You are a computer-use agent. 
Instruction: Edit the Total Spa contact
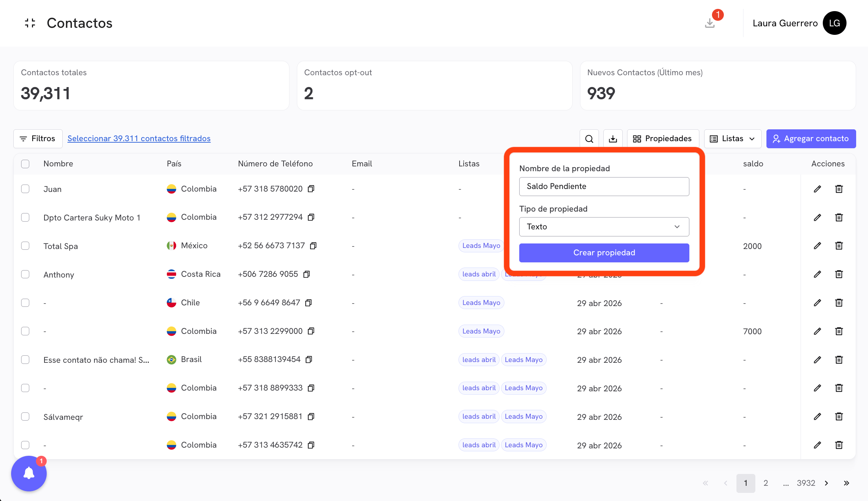(x=817, y=246)
